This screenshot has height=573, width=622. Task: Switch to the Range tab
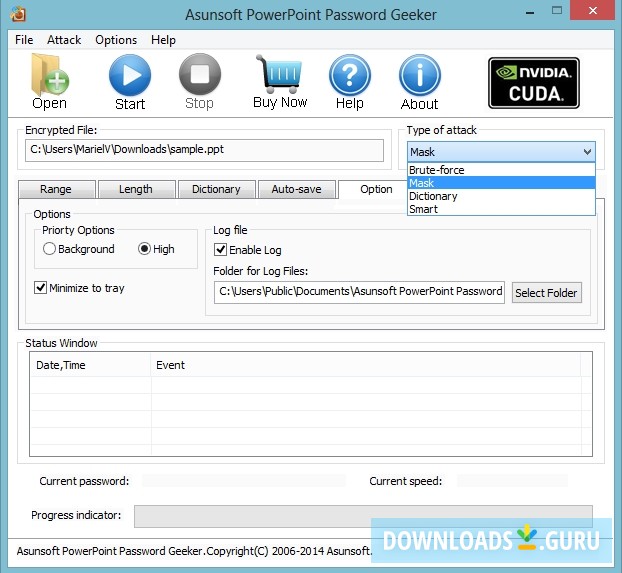coord(56,189)
